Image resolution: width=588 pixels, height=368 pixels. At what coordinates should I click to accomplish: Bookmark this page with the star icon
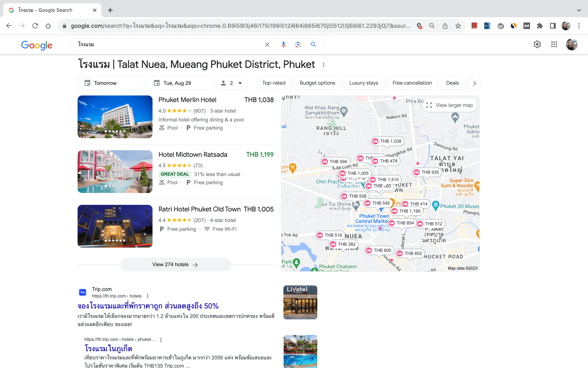(x=458, y=26)
